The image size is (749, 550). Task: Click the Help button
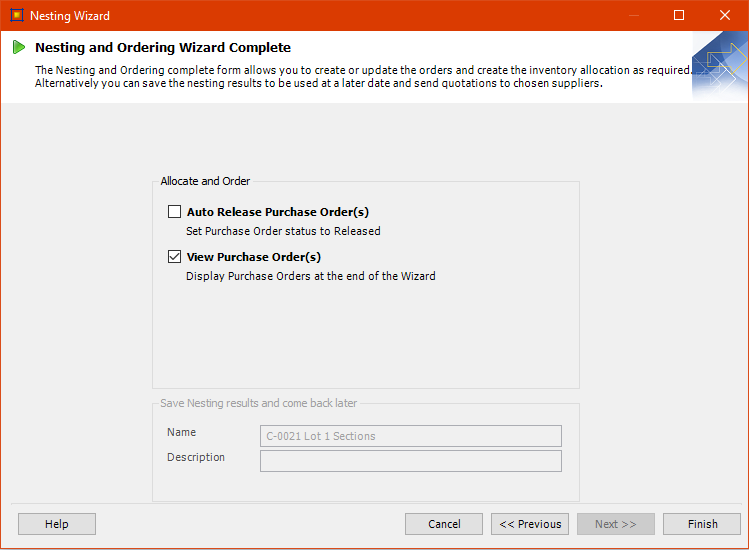coord(57,524)
